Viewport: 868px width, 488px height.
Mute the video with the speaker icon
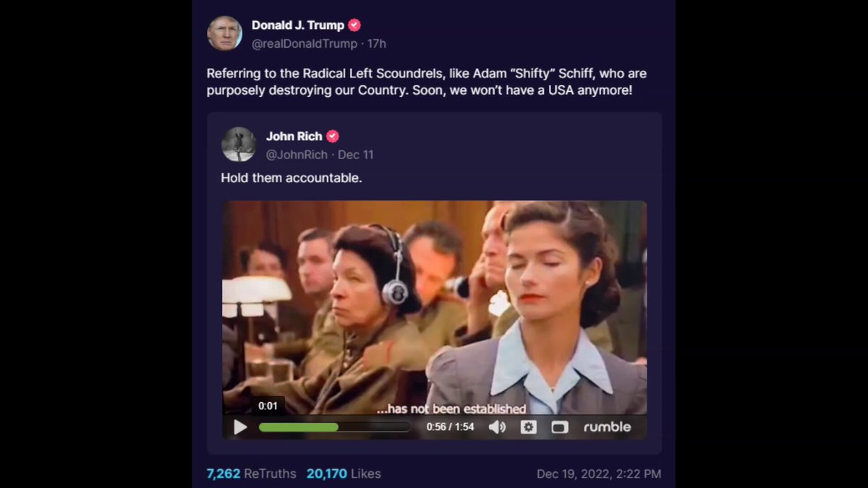click(x=497, y=427)
